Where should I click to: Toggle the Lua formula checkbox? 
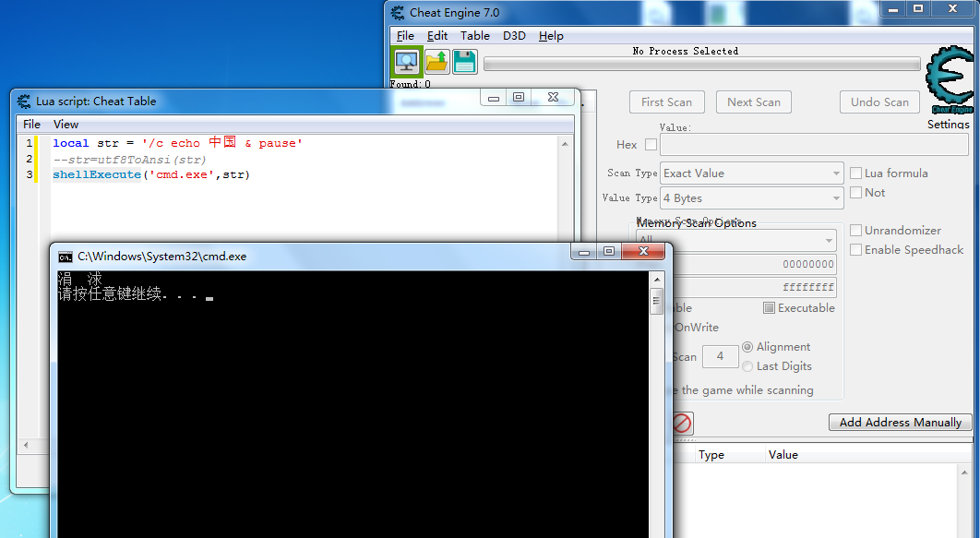click(x=855, y=173)
